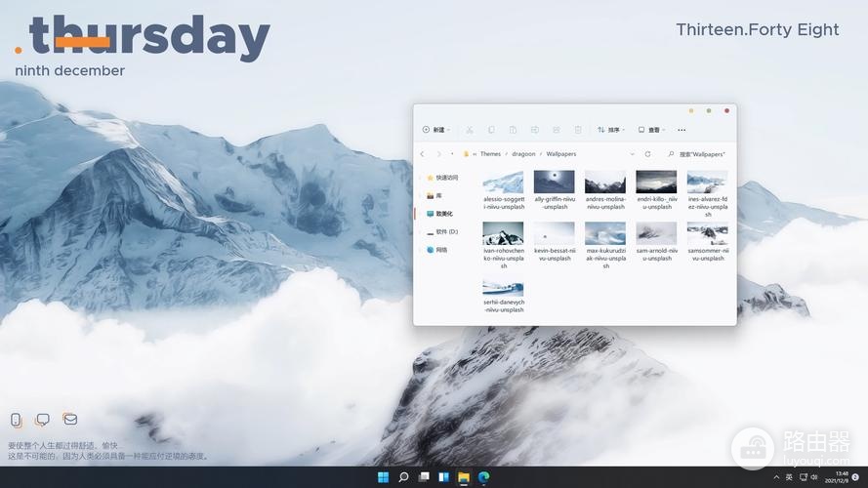
Task: Click the Delete trash icon
Action: (577, 130)
